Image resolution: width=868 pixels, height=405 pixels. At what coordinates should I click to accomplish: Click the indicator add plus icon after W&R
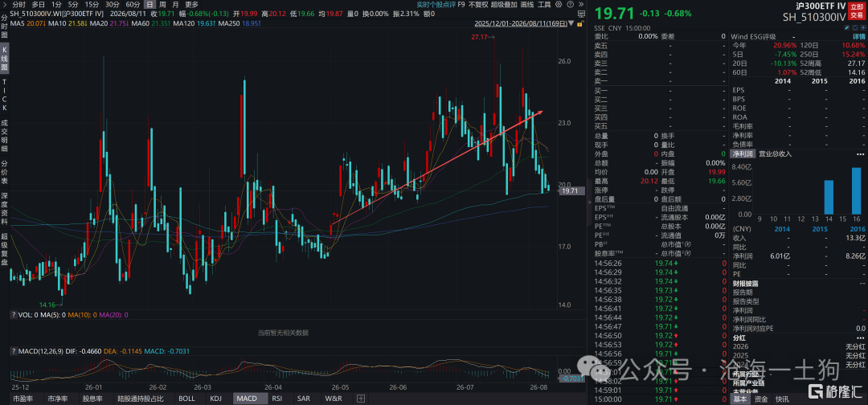[360, 398]
